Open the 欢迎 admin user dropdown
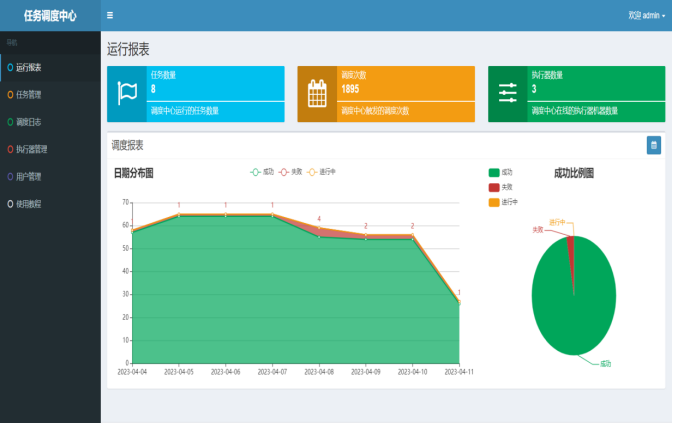The image size is (673, 424). 646,16
